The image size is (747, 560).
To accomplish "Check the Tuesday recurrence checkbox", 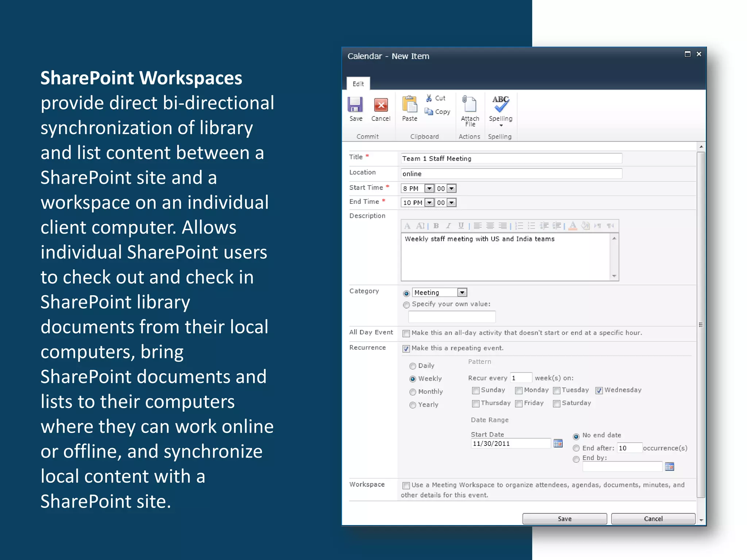I will click(x=557, y=390).
